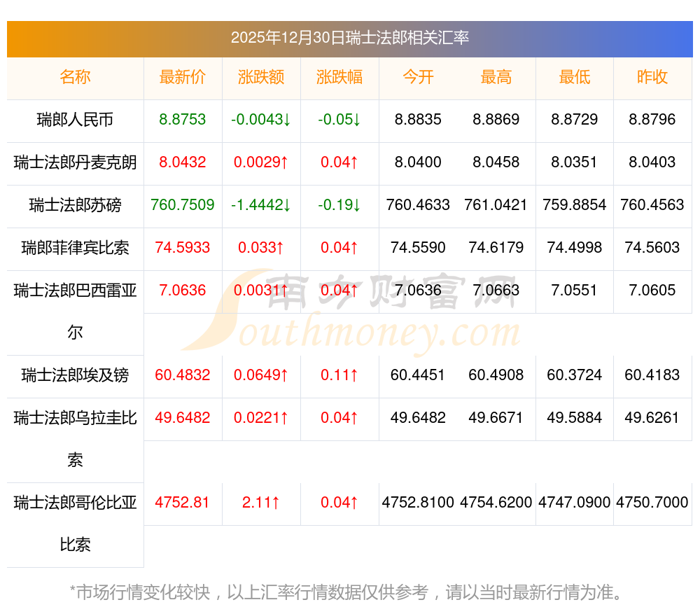The width and height of the screenshot is (700, 614).
Task: Click the 最新价 column header
Action: 183,77
